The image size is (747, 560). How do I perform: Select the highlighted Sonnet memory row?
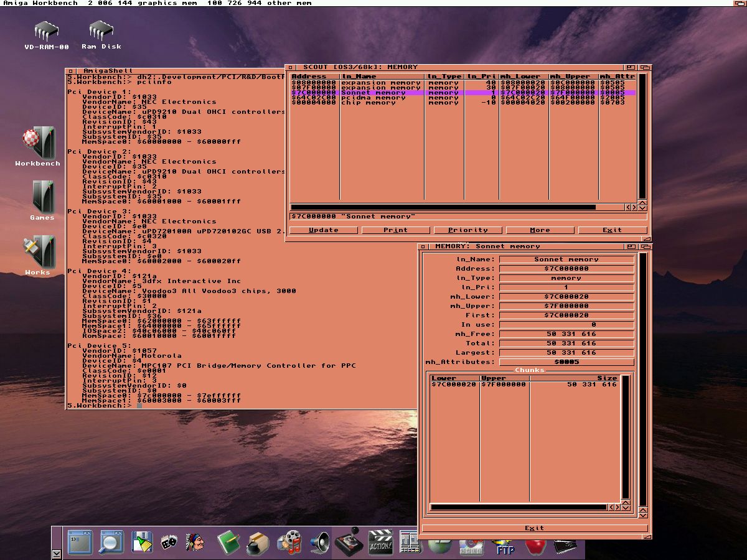pyautogui.click(x=463, y=93)
